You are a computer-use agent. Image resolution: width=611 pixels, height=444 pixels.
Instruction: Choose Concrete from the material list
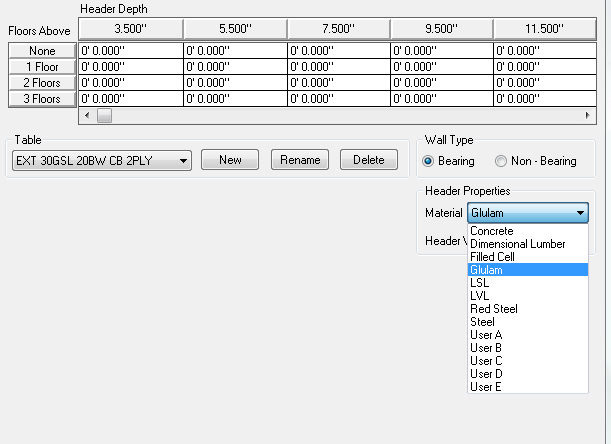point(491,231)
